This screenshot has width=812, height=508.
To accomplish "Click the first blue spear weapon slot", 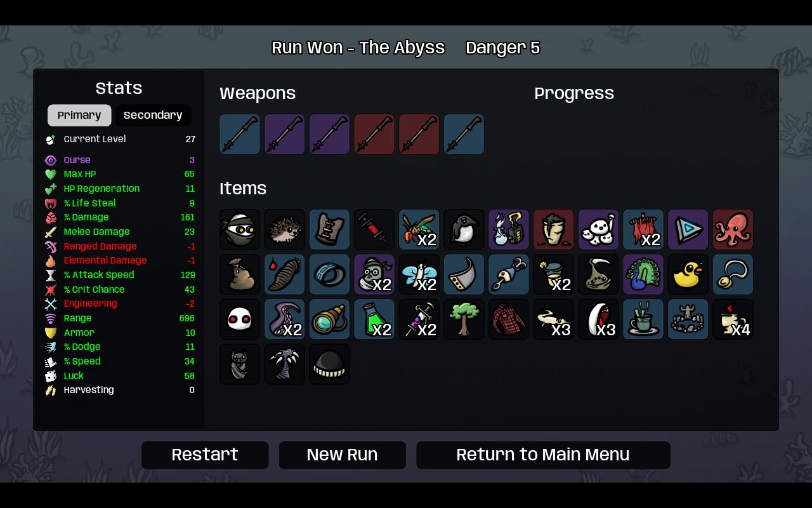I will pyautogui.click(x=240, y=134).
